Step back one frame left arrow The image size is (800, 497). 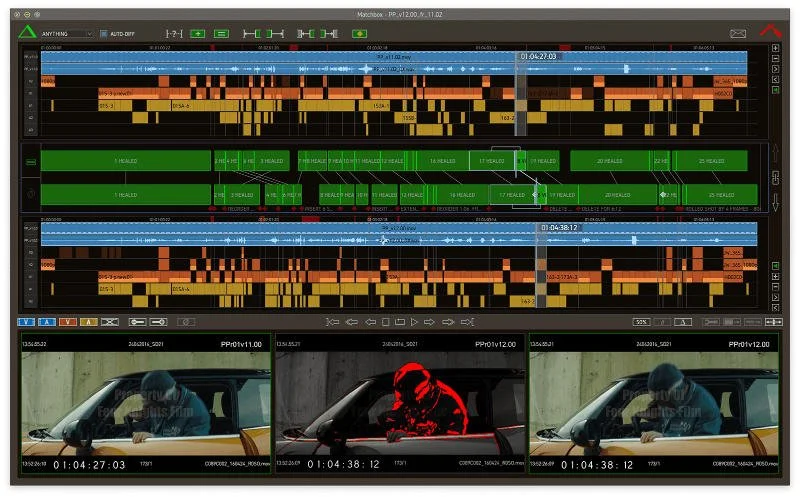point(371,322)
